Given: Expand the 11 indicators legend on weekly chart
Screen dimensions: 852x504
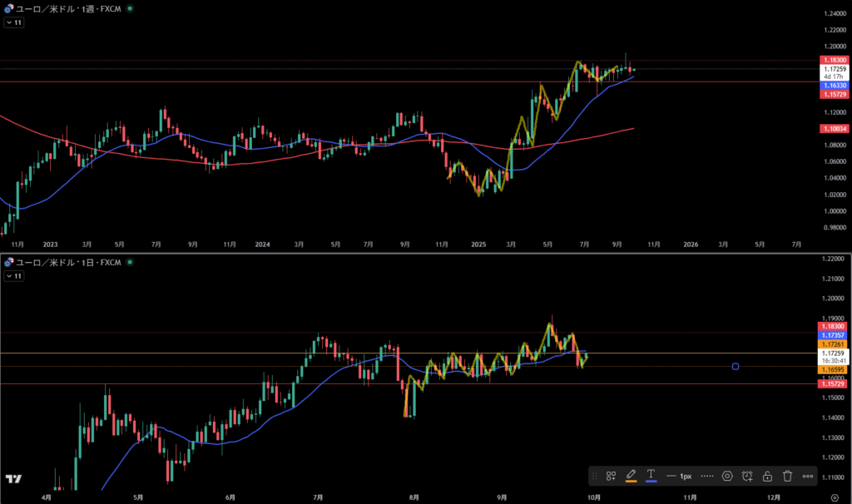Looking at the screenshot, I should pos(13,22).
